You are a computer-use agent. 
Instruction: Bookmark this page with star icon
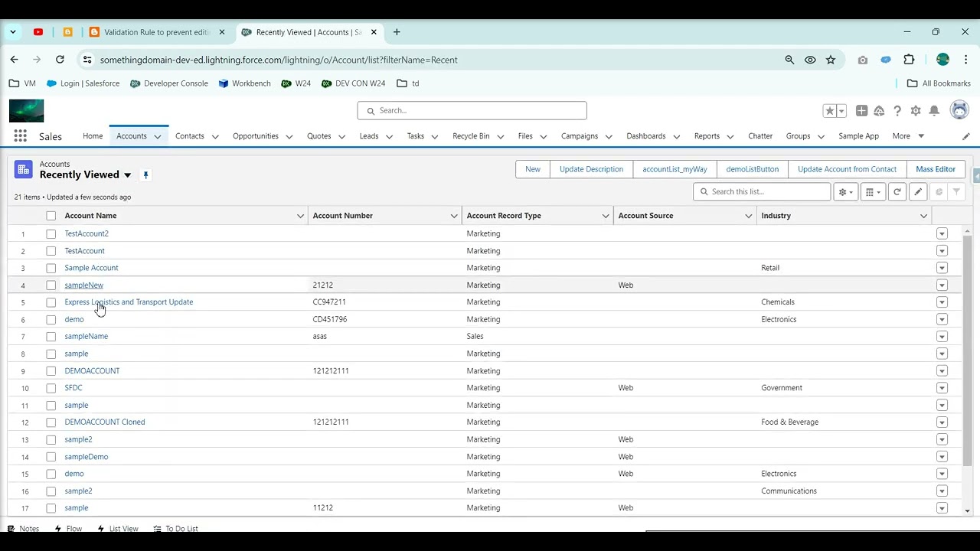coord(831,60)
